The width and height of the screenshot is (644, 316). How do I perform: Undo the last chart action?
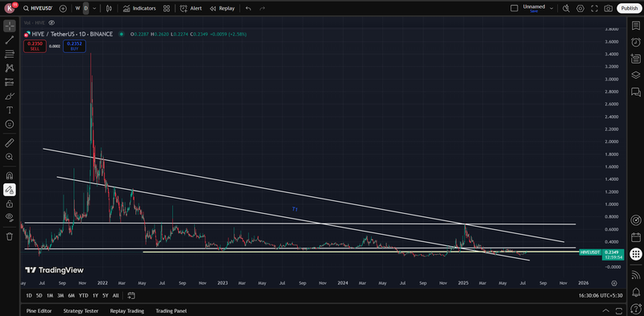pyautogui.click(x=249, y=8)
